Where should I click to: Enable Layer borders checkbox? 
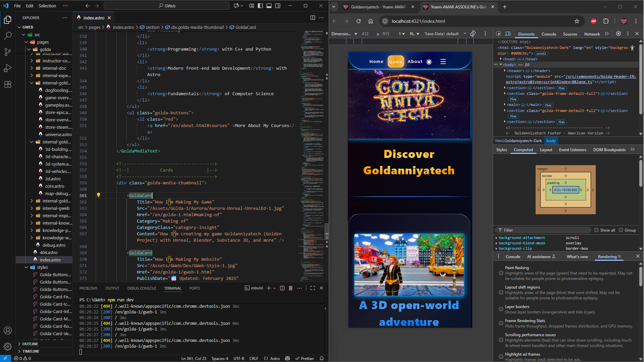[x=501, y=309]
